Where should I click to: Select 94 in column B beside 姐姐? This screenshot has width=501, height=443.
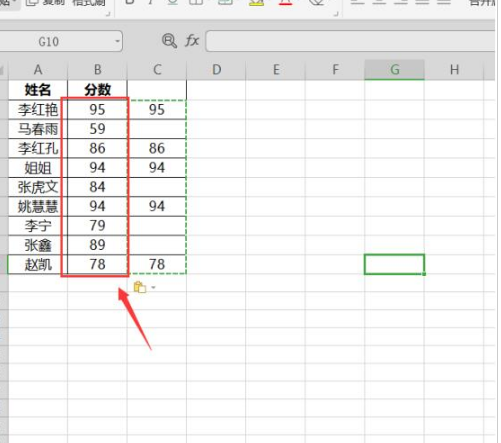tap(97, 168)
